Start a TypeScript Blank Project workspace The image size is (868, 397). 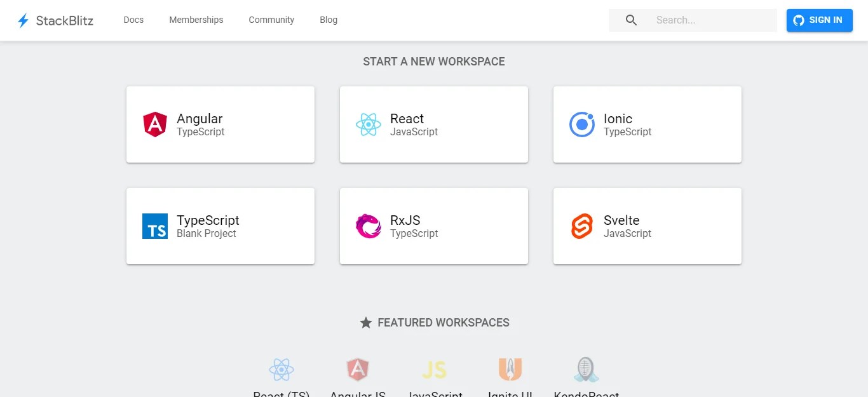220,226
